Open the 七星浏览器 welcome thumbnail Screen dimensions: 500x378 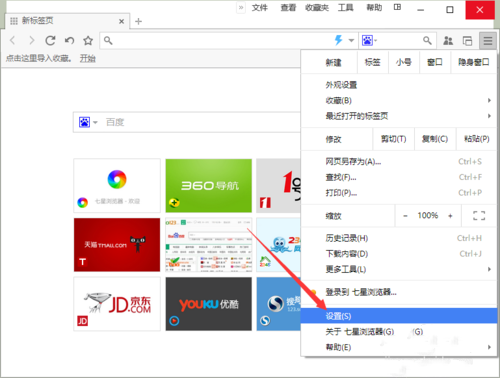coord(117,186)
